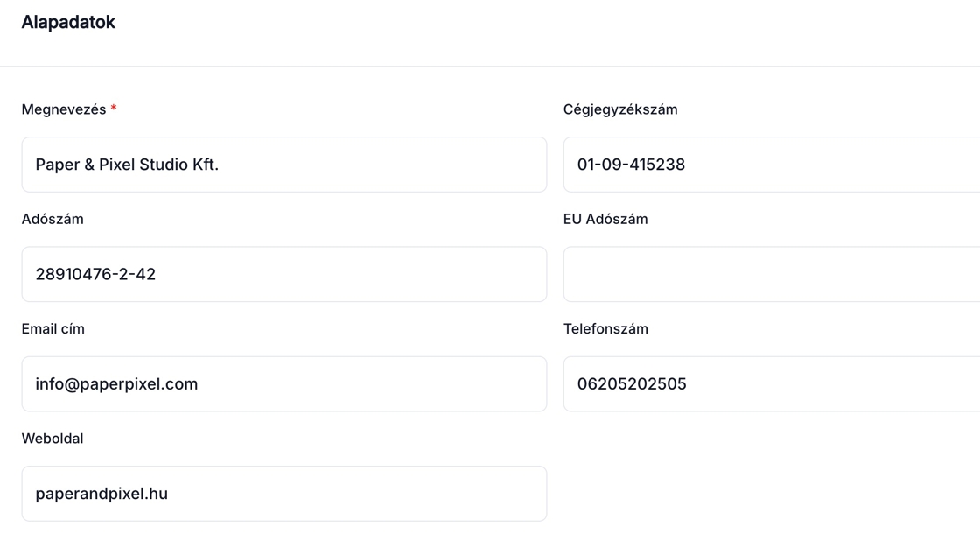Click the Megnevezés field label
The image size is (980, 548).
[64, 109]
